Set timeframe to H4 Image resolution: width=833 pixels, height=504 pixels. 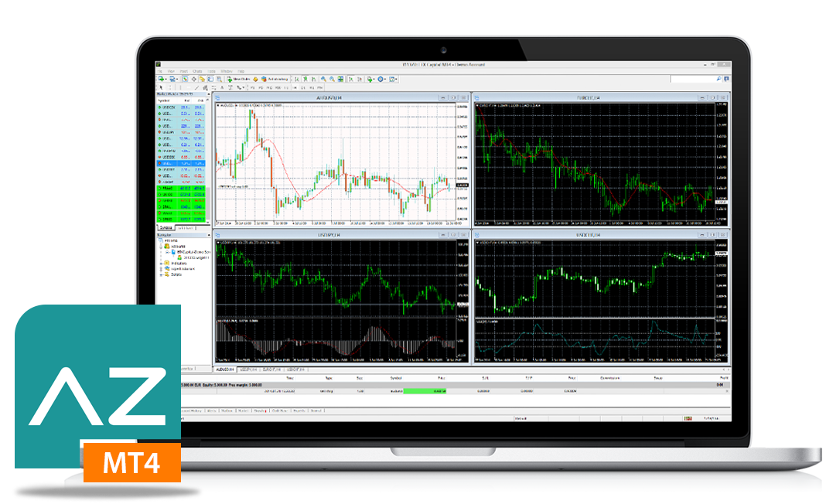tap(295, 87)
